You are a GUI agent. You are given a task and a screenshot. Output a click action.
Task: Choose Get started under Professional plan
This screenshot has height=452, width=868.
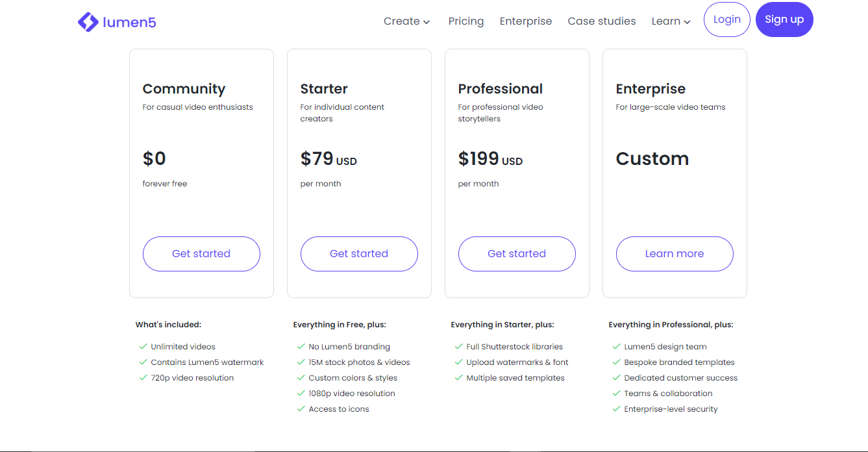click(x=517, y=254)
